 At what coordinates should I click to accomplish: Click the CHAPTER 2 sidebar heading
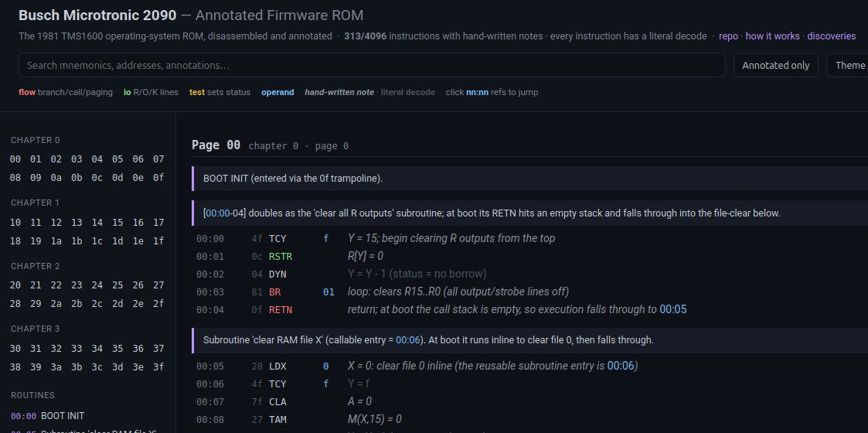36,266
